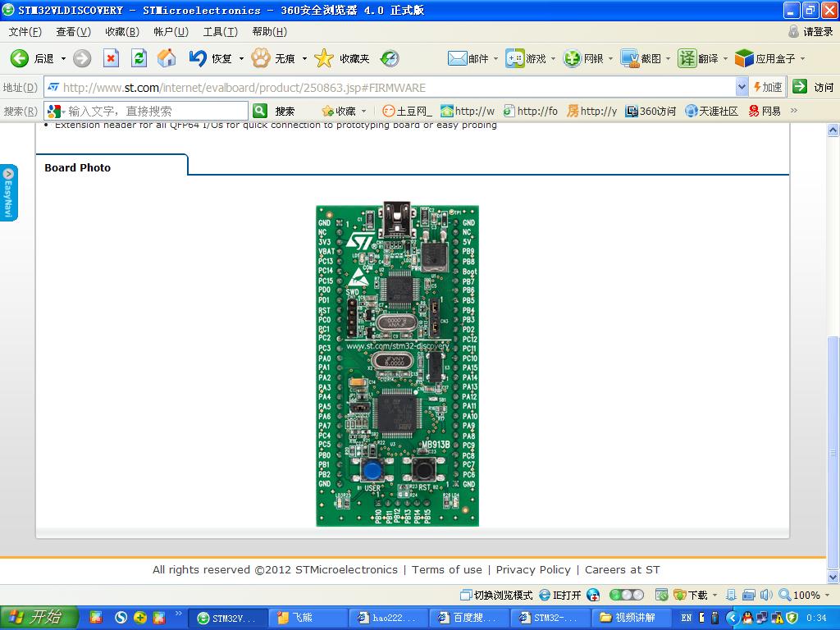Open the Privacy Policy link

tap(533, 570)
